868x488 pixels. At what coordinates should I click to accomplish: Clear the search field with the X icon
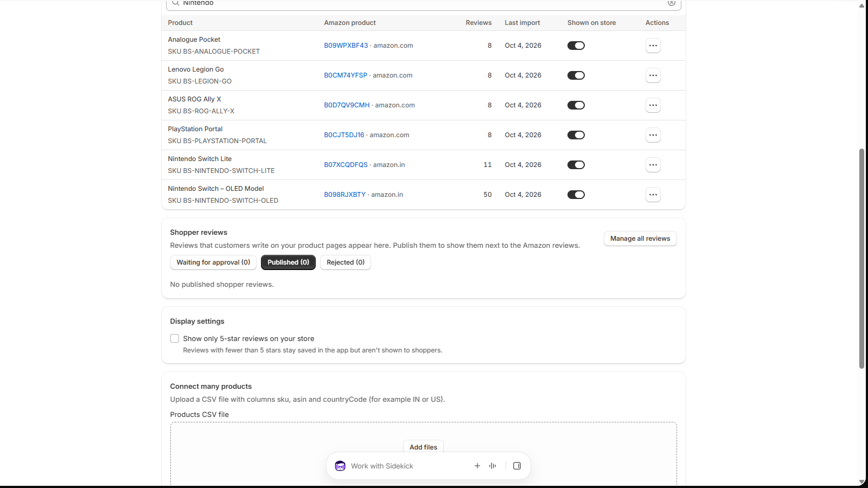coord(672,3)
